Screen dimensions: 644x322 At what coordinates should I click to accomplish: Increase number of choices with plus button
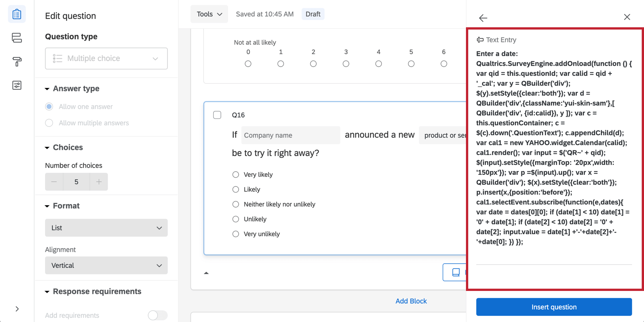click(x=99, y=182)
